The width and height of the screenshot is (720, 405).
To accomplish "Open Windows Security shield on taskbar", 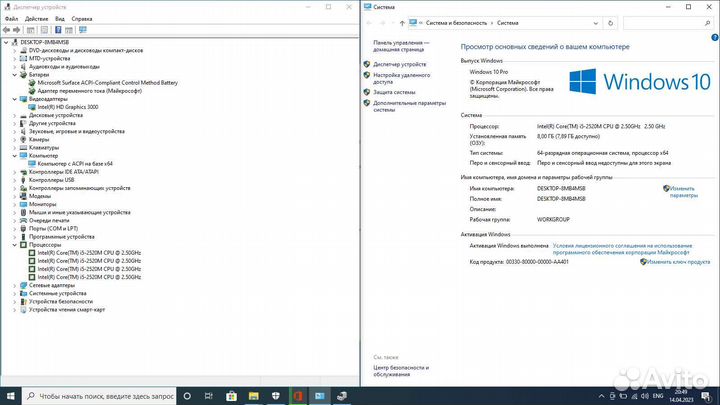I will click(x=276, y=396).
